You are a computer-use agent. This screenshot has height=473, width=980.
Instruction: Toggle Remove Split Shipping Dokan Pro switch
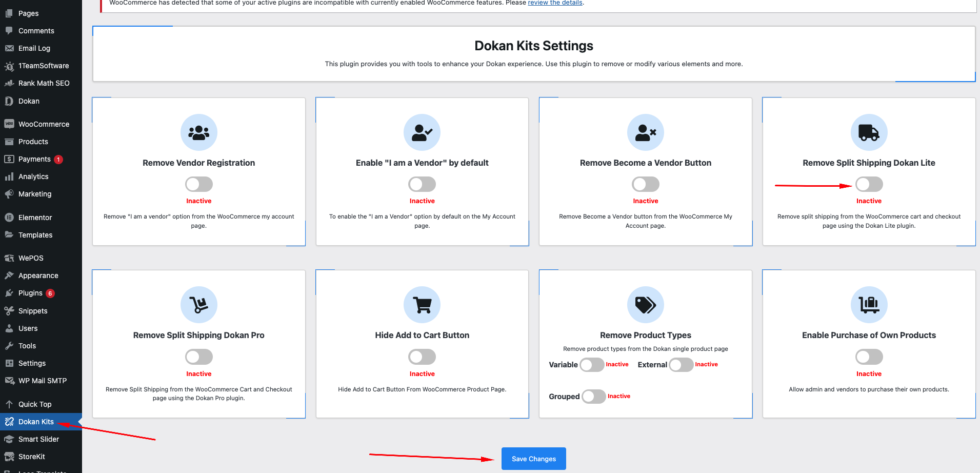[x=199, y=357]
